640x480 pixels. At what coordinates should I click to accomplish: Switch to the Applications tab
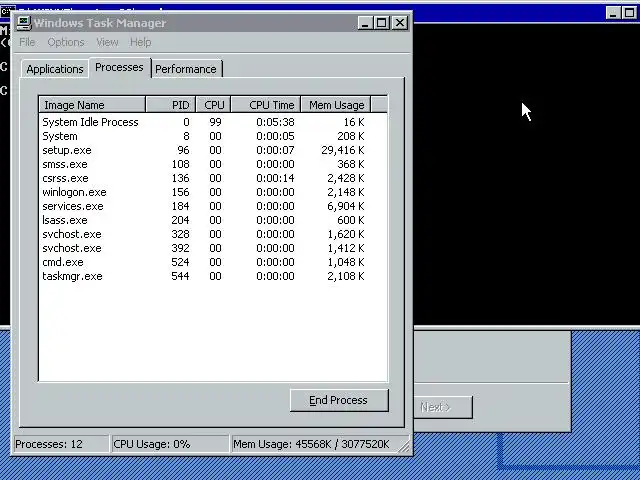55,69
